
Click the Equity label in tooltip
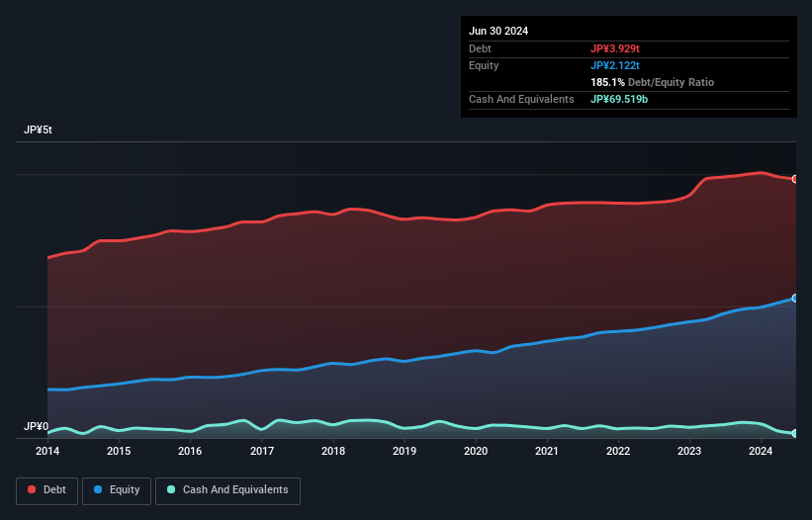(484, 65)
